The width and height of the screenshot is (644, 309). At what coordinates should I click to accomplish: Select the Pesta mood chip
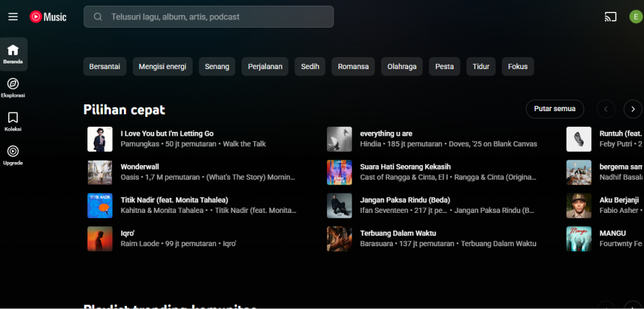pos(445,67)
